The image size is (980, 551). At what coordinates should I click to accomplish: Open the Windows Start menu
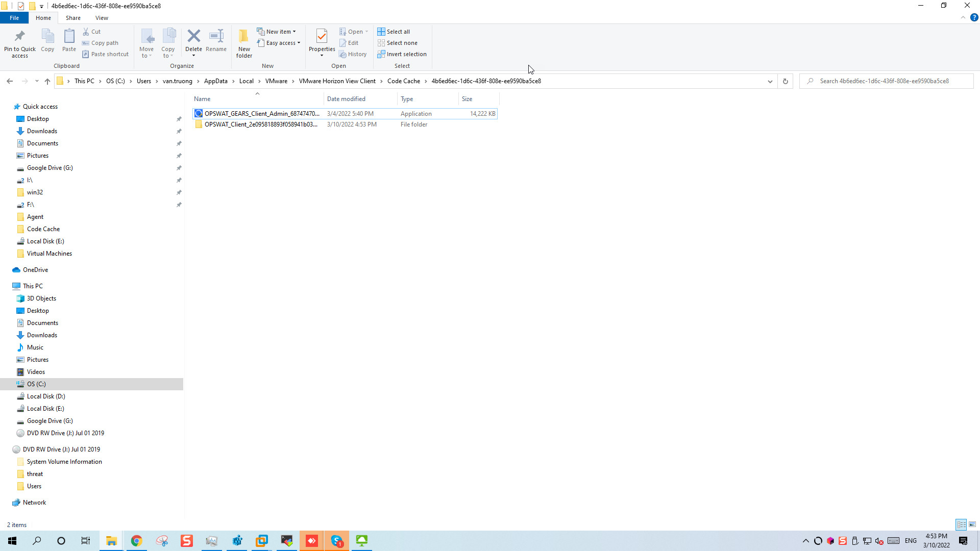pos(12,541)
